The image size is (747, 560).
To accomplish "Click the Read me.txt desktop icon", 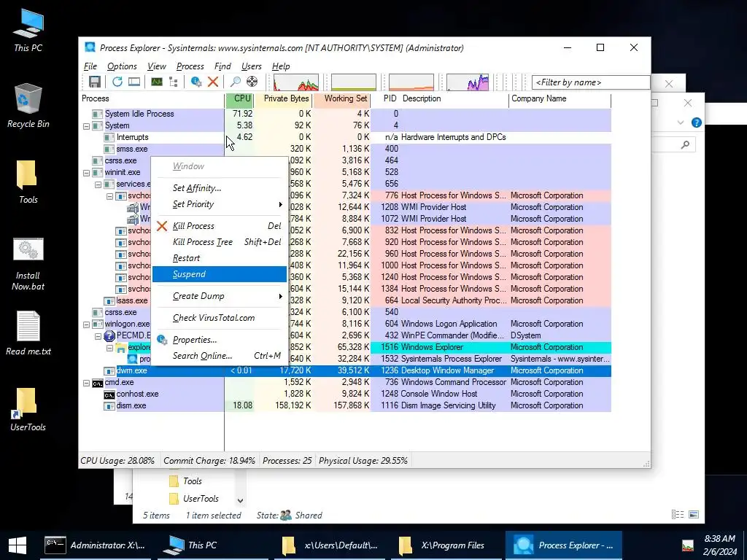I will [28, 333].
